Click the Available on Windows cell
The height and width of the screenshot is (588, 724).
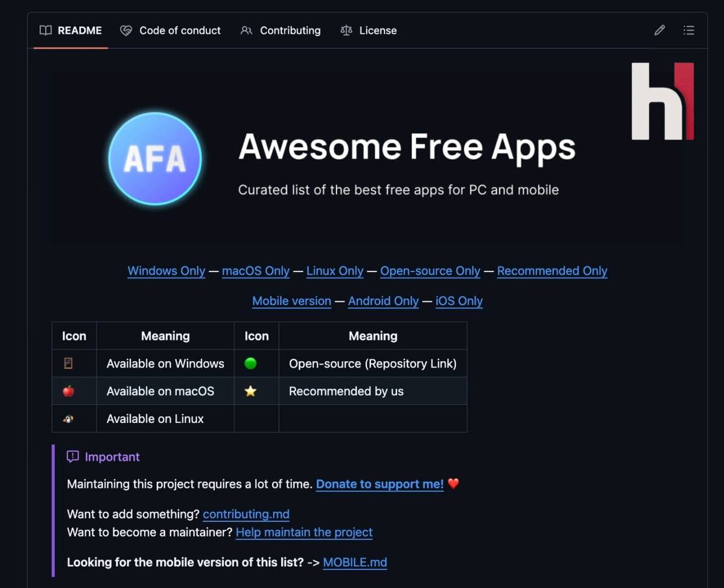tap(165, 364)
